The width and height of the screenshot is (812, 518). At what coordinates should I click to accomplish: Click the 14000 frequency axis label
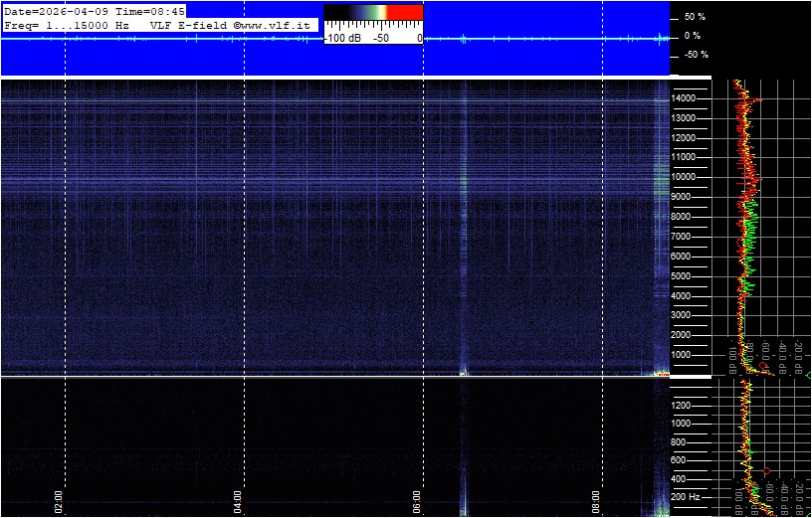click(684, 98)
